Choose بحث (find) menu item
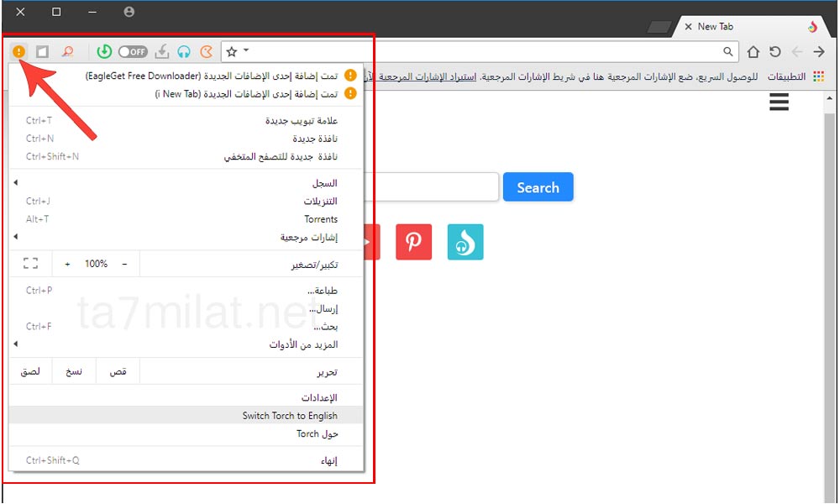The height and width of the screenshot is (504, 840). [186, 326]
